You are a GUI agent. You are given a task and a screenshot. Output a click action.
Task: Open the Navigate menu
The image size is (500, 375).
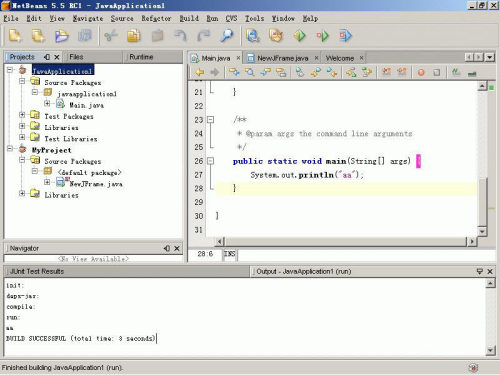pyautogui.click(x=88, y=18)
